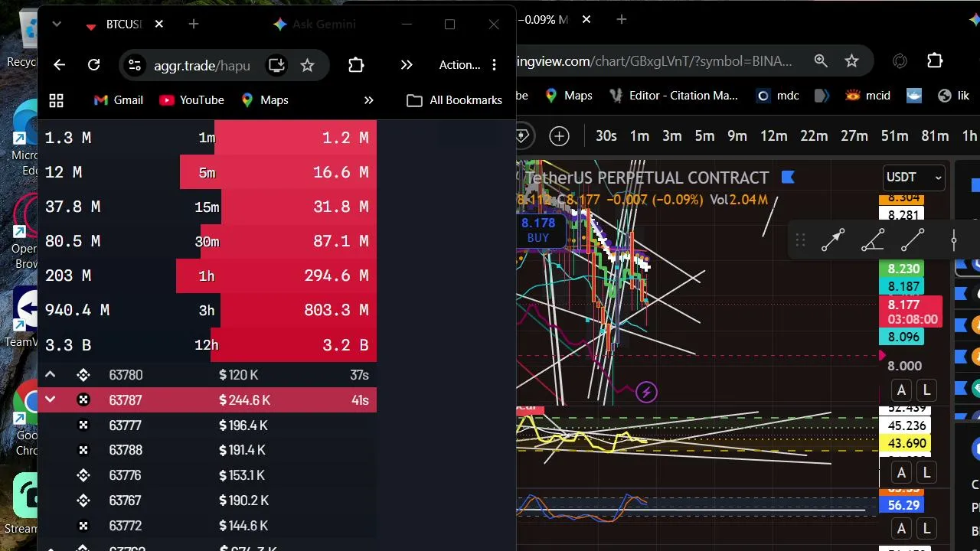Select the 3h volume row

207,310
